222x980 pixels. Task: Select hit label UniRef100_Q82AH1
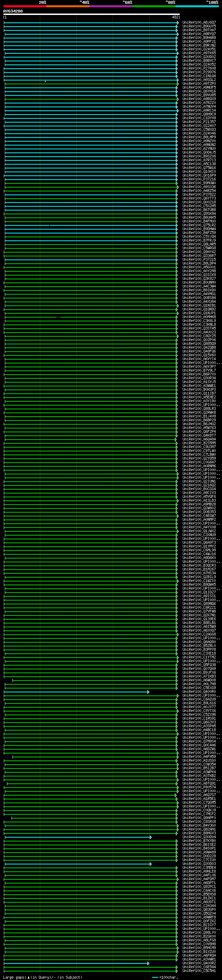(x=199, y=829)
